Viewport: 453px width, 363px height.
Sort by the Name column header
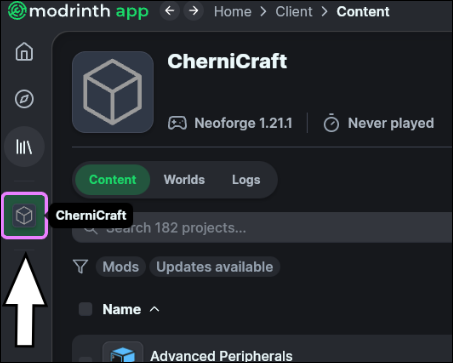(x=131, y=309)
